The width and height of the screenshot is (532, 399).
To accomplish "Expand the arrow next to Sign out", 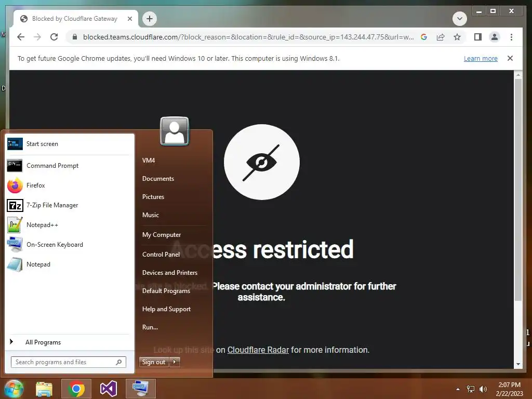I will (175, 362).
